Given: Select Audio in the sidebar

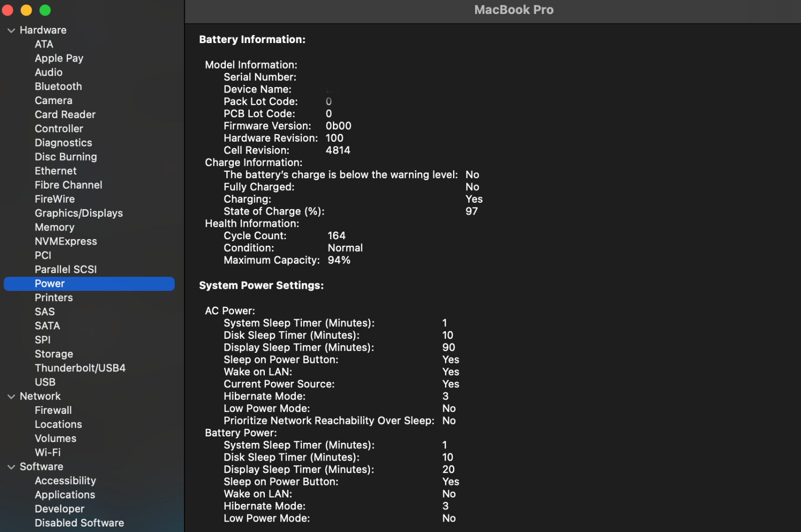Looking at the screenshot, I should [49, 72].
